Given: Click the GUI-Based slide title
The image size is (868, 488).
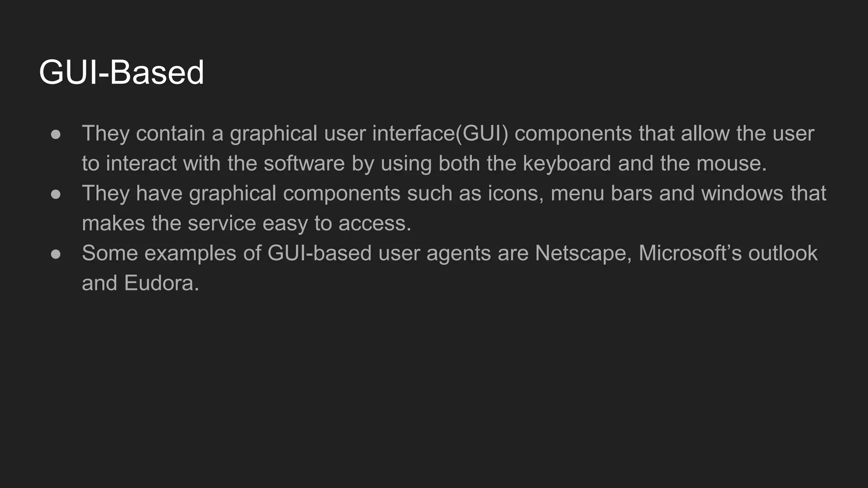Looking at the screenshot, I should coord(122,72).
